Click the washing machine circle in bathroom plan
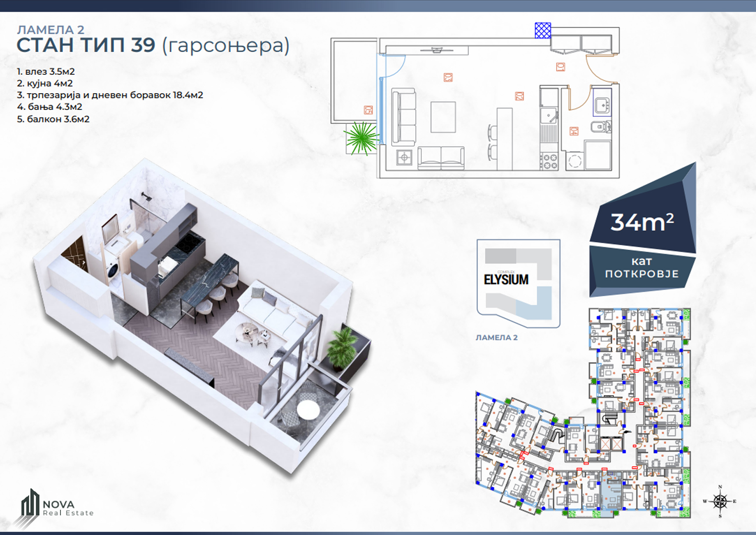Image resolution: width=756 pixels, height=535 pixels. [x=574, y=161]
